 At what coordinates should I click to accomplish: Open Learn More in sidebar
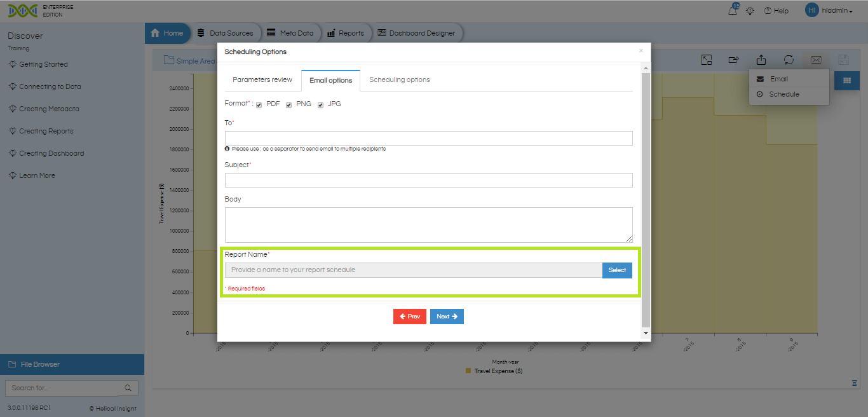37,175
